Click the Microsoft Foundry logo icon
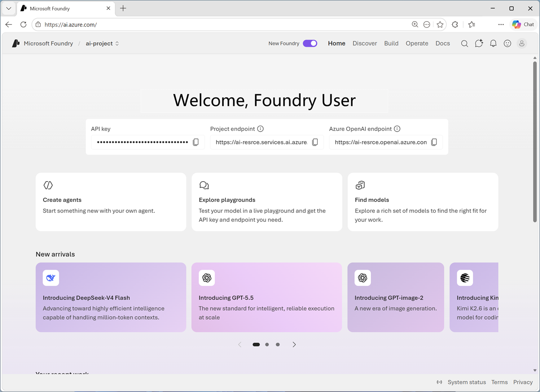 pos(16,44)
